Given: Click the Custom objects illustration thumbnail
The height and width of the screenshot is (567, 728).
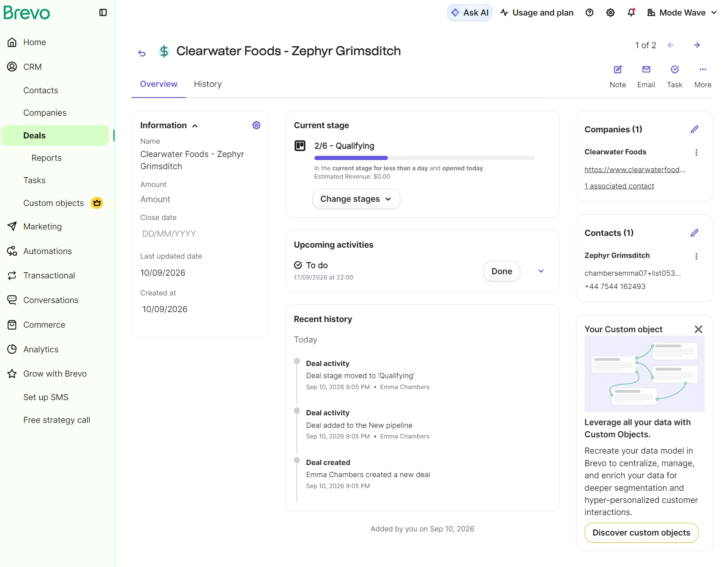Looking at the screenshot, I should coord(644,374).
